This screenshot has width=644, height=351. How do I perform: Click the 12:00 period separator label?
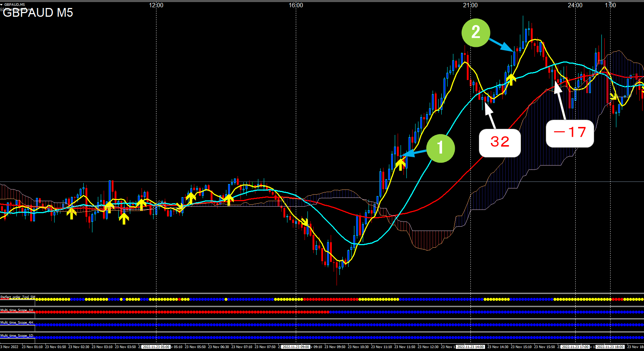[x=156, y=5]
